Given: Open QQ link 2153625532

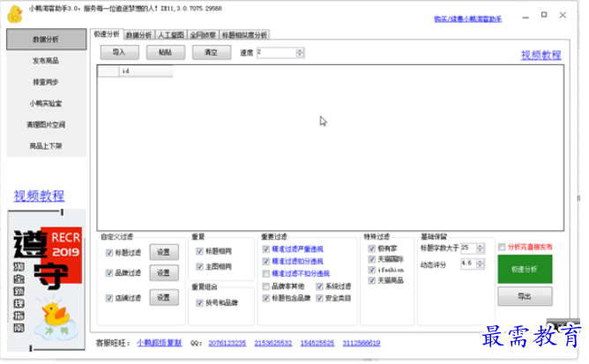Looking at the screenshot, I should pos(273,344).
